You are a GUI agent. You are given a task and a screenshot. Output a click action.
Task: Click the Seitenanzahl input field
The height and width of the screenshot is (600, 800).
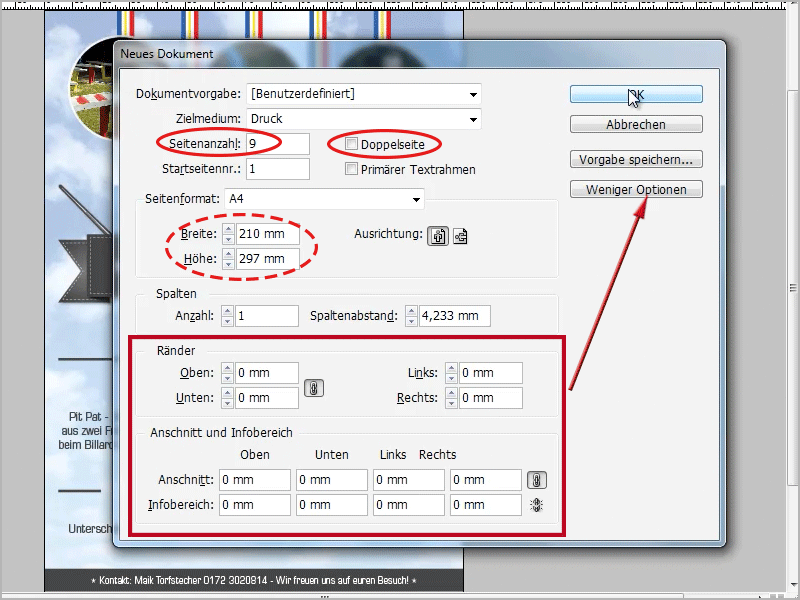coord(278,144)
